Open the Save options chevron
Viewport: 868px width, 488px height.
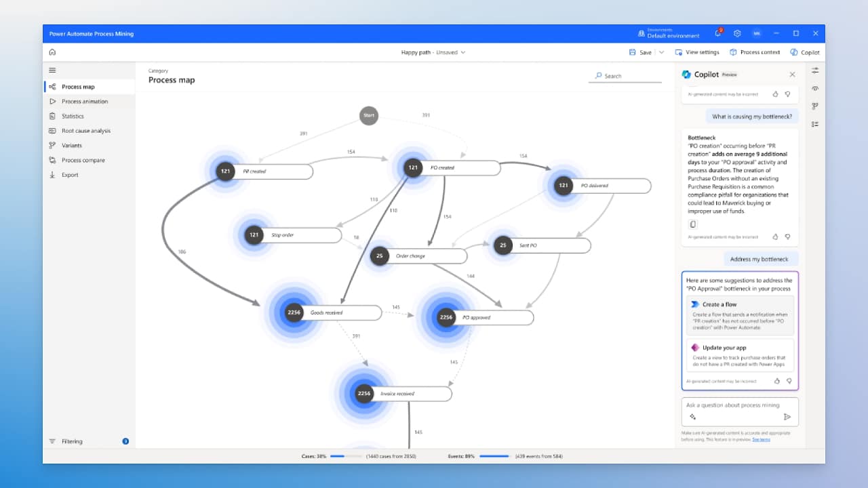662,52
